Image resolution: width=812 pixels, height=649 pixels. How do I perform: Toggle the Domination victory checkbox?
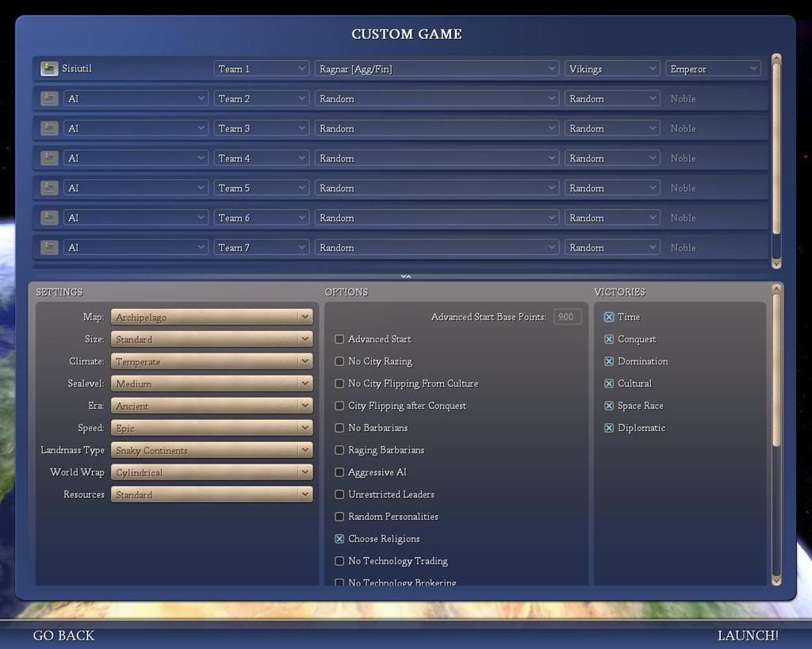609,361
